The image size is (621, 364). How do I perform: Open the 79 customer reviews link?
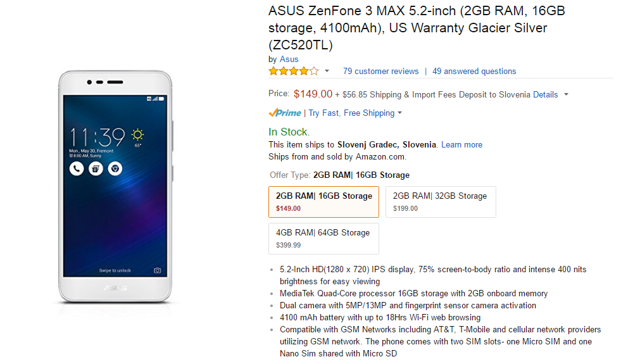(x=380, y=71)
